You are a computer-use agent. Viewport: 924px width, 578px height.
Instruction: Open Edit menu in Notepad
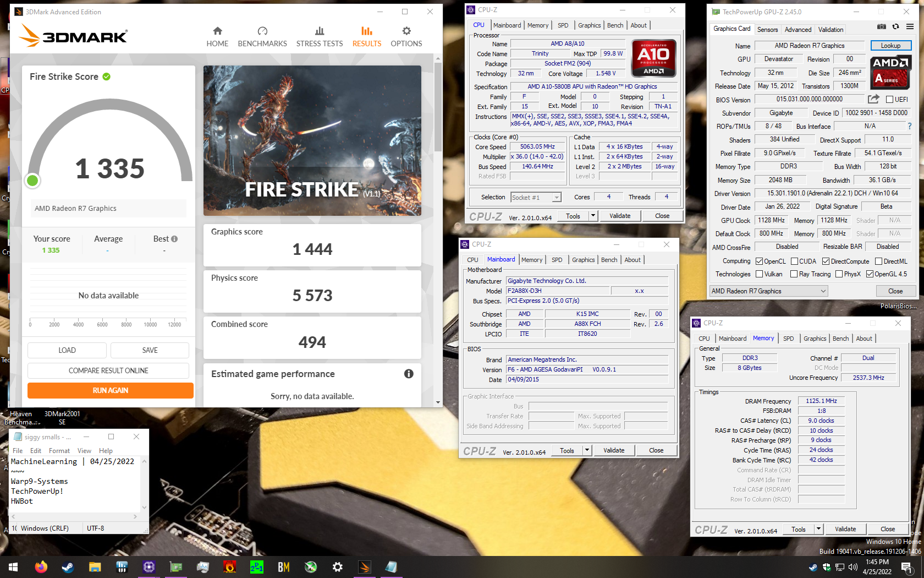[x=36, y=451]
